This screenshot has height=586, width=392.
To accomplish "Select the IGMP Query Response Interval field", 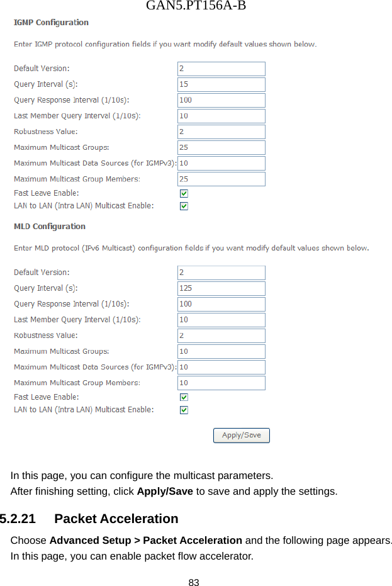I will [221, 100].
